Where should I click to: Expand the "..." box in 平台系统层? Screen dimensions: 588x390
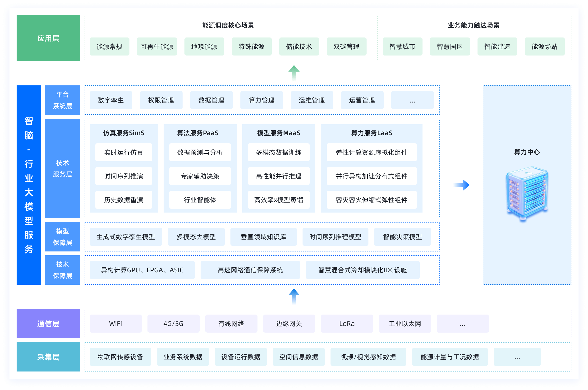click(x=412, y=100)
